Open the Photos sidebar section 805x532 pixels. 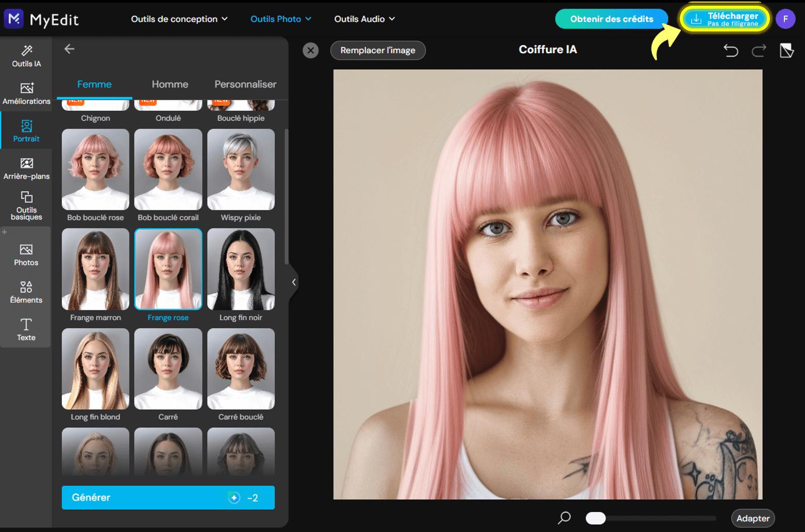point(26,255)
